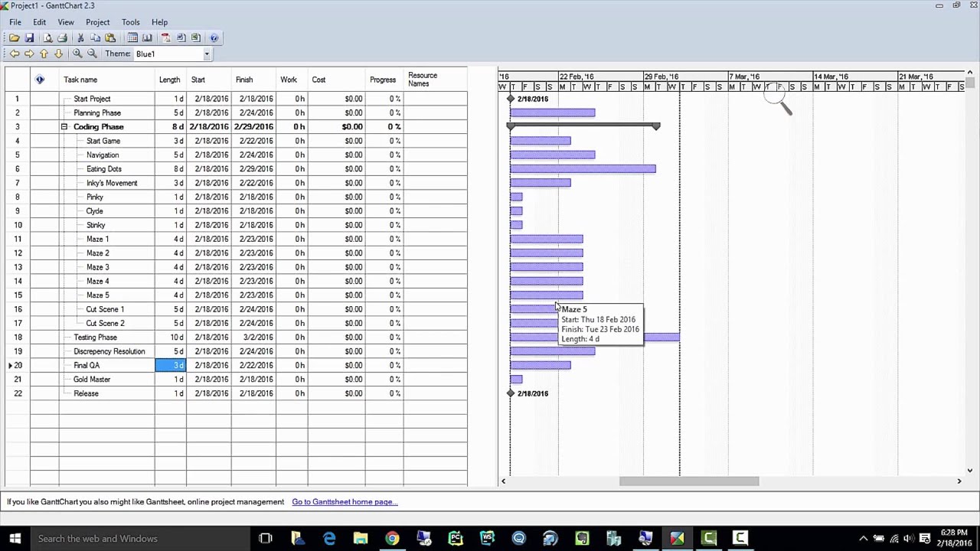This screenshot has width=980, height=551.
Task: Cut selection with the scissors icon
Action: click(80, 37)
